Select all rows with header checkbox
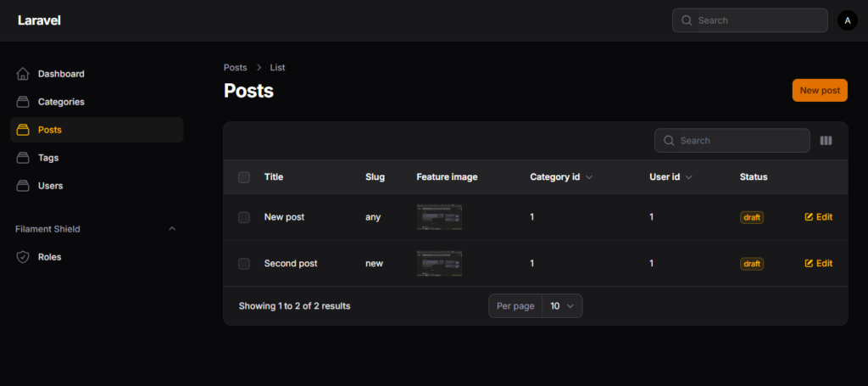 click(244, 177)
